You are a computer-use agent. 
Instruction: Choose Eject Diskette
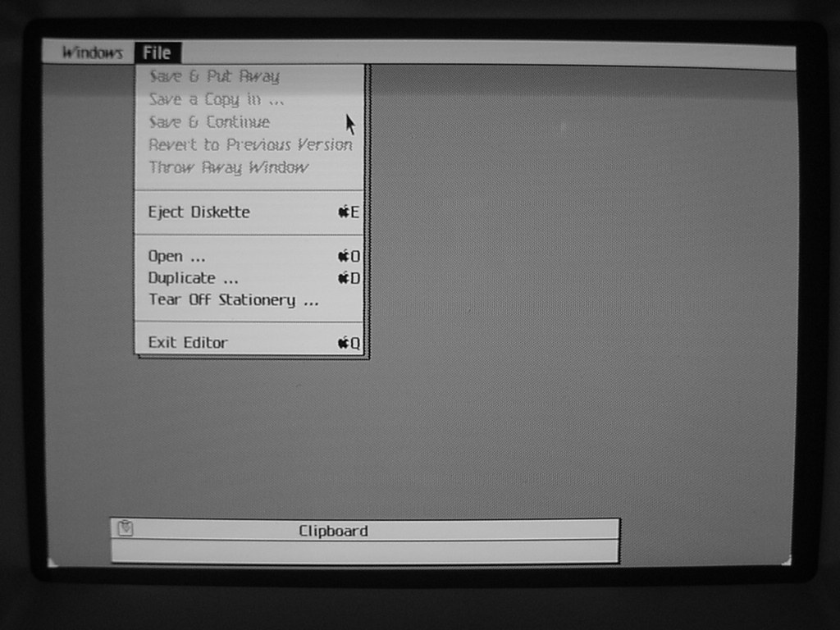pos(199,212)
